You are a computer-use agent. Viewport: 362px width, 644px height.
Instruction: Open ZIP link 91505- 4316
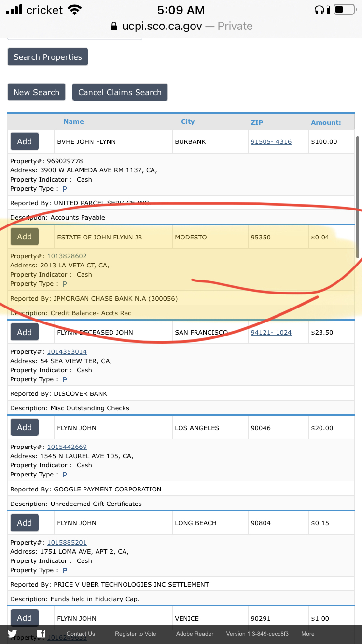(271, 142)
